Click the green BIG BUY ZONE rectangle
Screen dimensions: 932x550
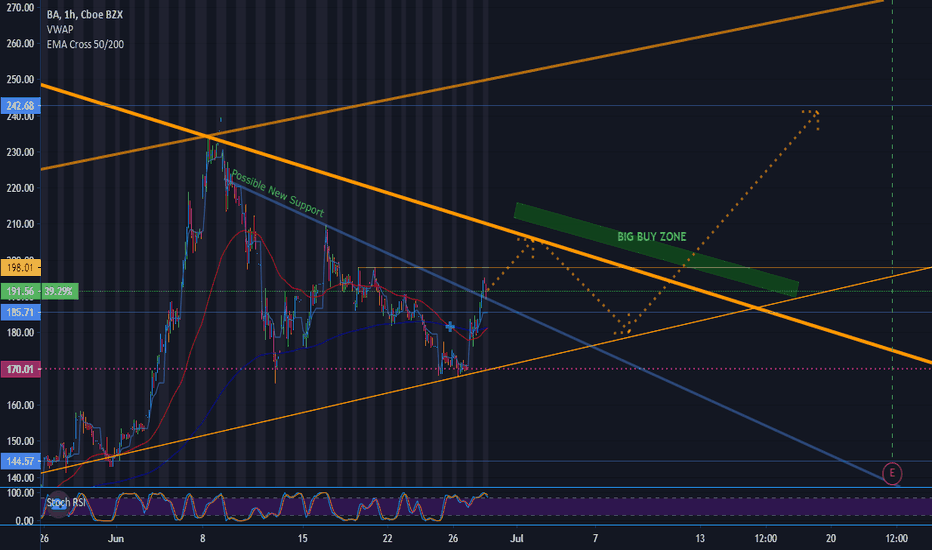656,250
